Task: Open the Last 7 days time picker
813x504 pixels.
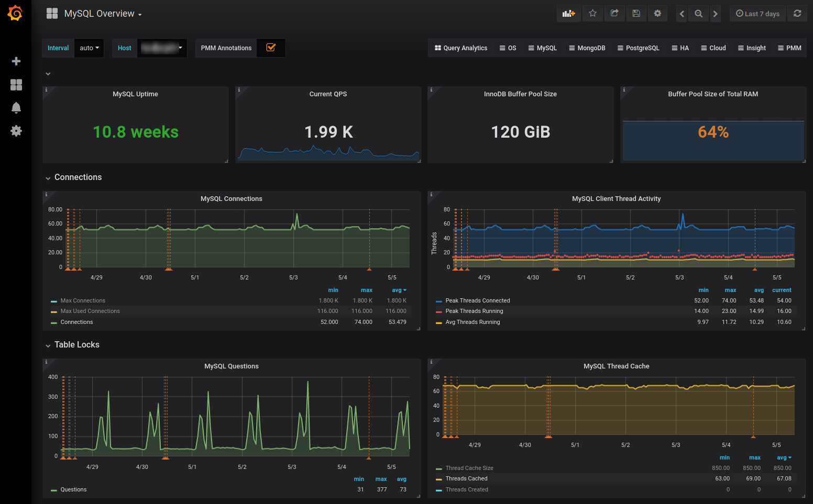Action: (757, 14)
